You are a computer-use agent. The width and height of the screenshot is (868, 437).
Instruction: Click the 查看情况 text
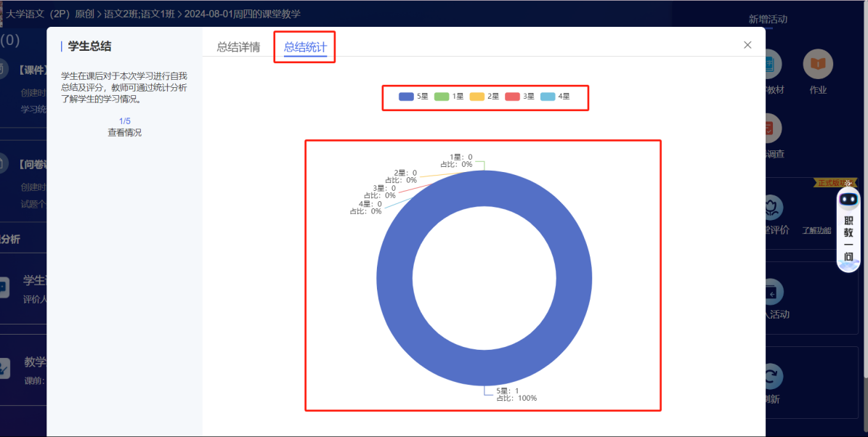coord(125,133)
